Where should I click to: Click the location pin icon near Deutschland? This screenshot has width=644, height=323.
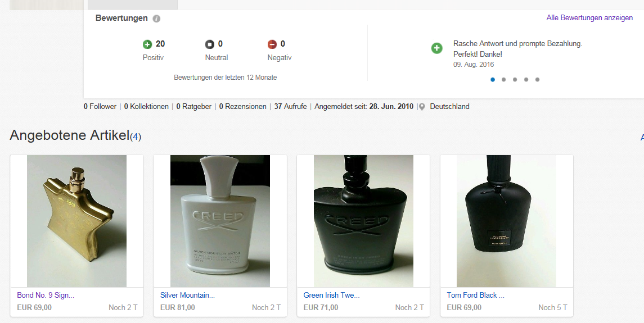tap(422, 107)
